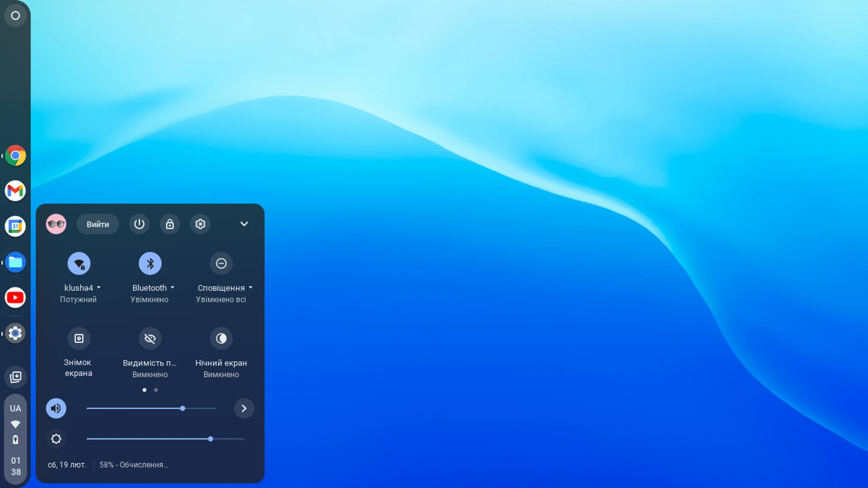Screen dimensions: 868x488
Task: Disable Bluetooth
Action: click(x=150, y=263)
